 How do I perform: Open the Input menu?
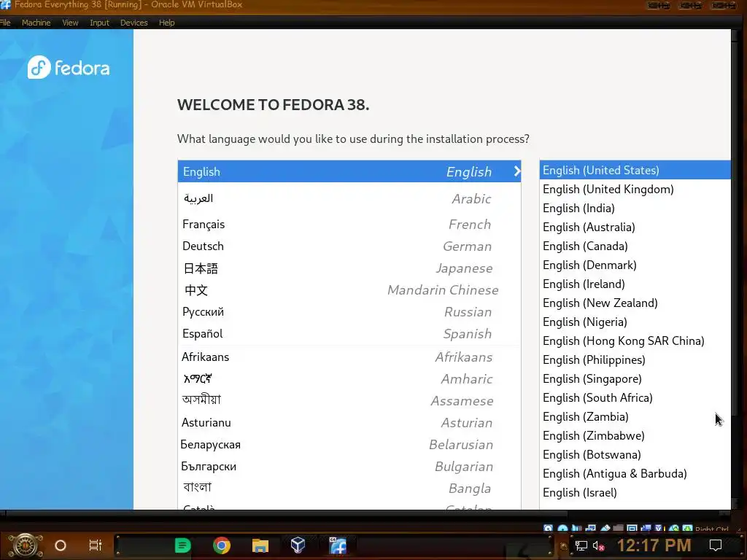coord(99,23)
